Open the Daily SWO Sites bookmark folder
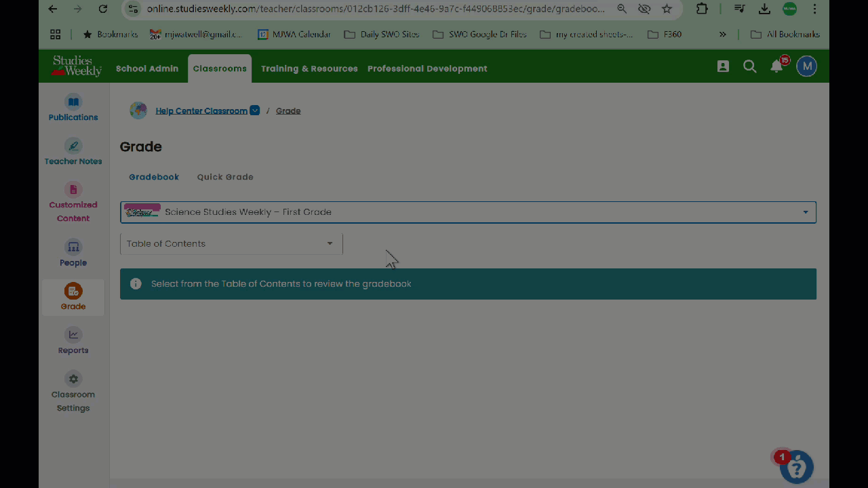Image resolution: width=868 pixels, height=488 pixels. tap(382, 34)
